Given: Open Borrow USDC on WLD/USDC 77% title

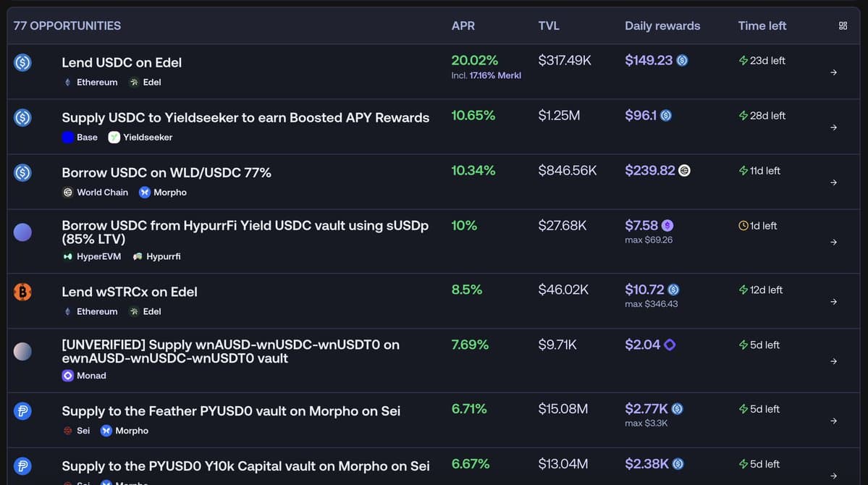Looking at the screenshot, I should (167, 173).
